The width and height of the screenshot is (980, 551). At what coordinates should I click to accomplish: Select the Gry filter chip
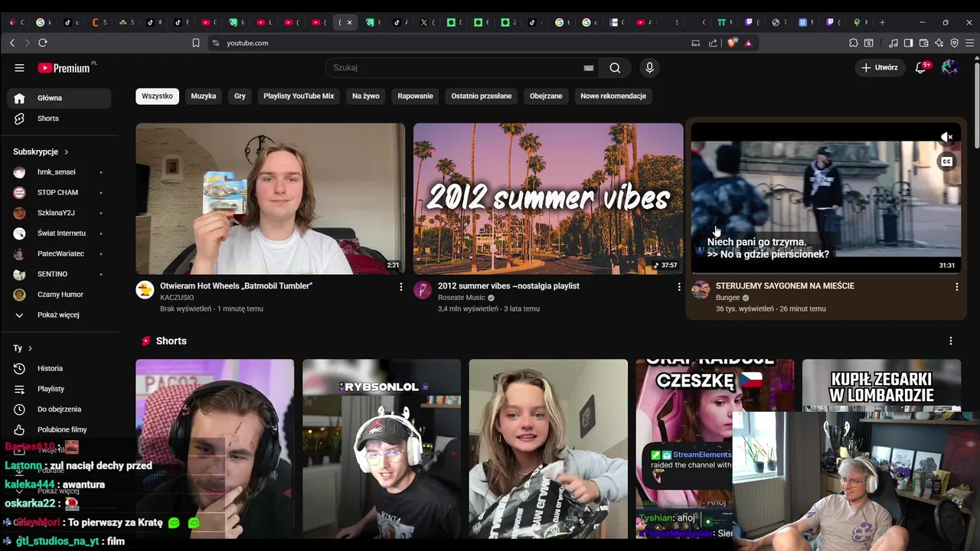(x=240, y=96)
